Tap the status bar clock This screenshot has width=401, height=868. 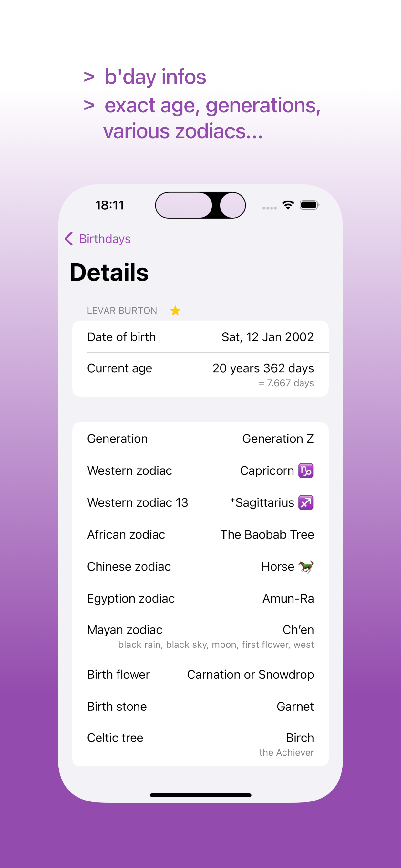pyautogui.click(x=109, y=205)
